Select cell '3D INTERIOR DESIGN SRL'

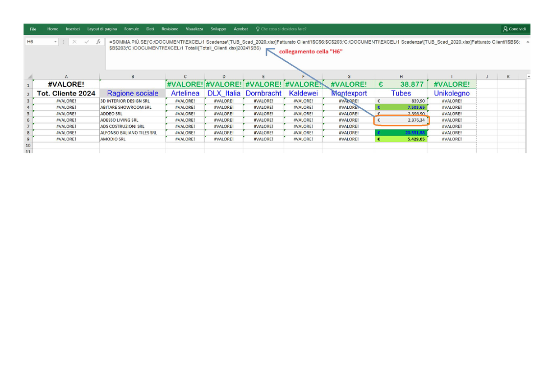[x=132, y=101]
